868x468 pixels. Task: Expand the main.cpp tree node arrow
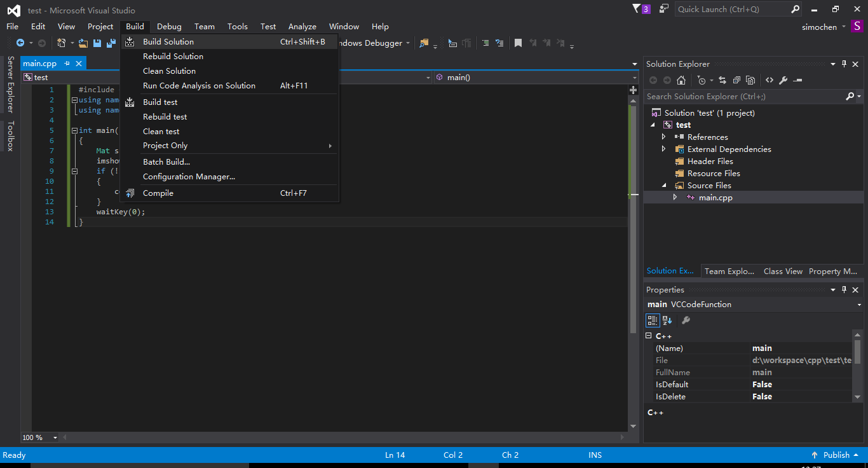click(x=675, y=198)
